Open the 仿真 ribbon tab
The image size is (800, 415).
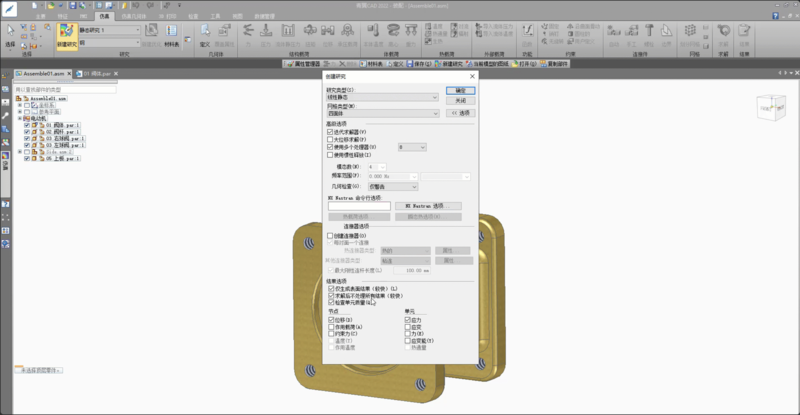105,17
